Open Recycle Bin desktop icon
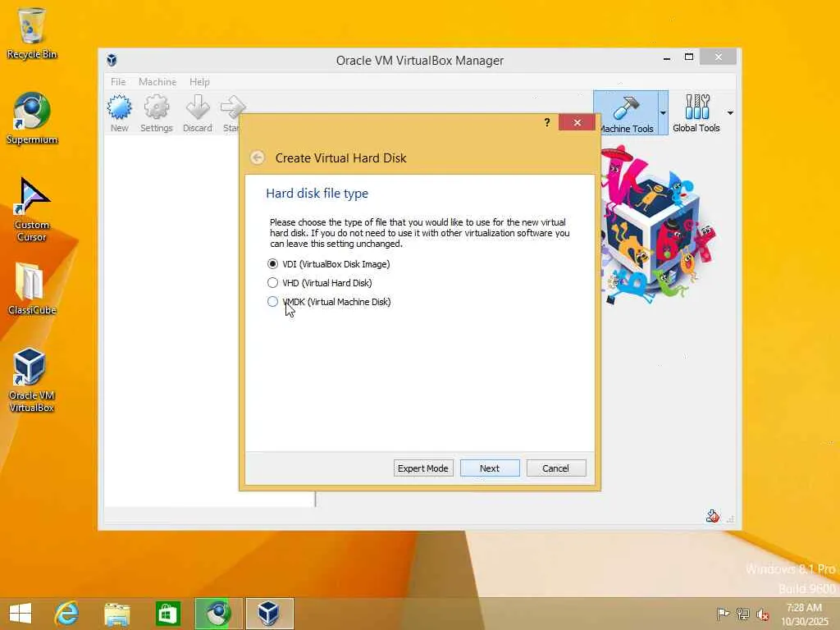Viewport: 840px width, 630px height. 32,33
